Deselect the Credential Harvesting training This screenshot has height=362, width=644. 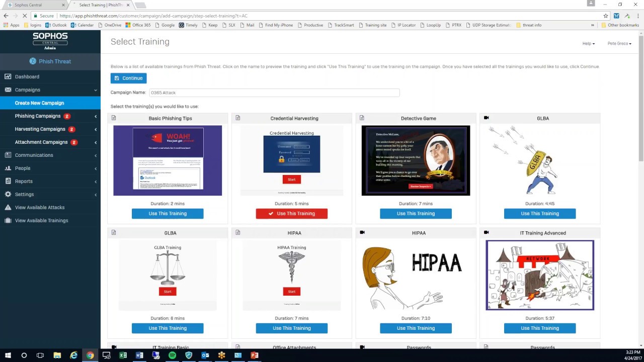tap(292, 214)
